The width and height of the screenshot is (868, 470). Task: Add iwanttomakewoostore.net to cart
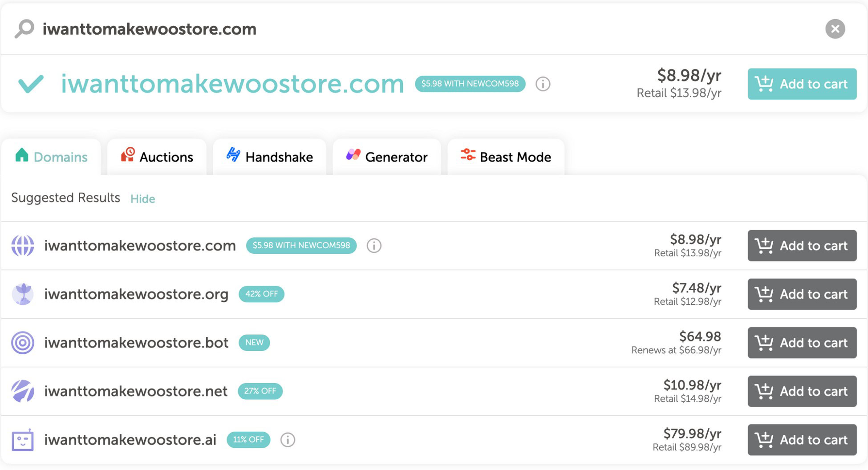[802, 391]
